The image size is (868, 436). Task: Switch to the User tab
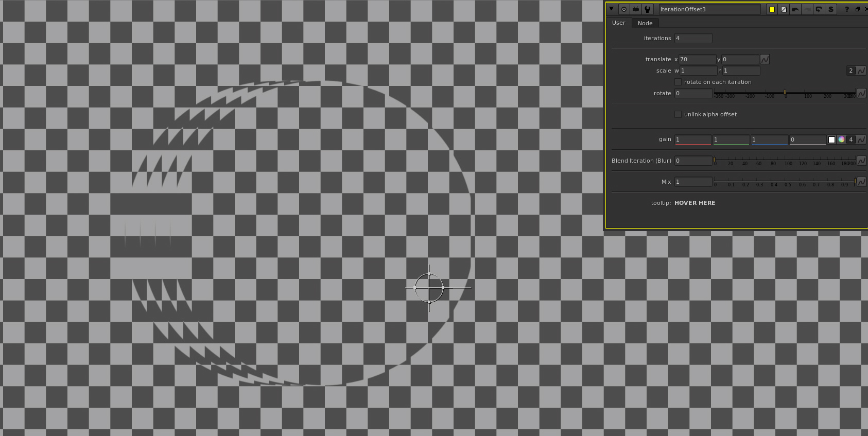(x=618, y=23)
